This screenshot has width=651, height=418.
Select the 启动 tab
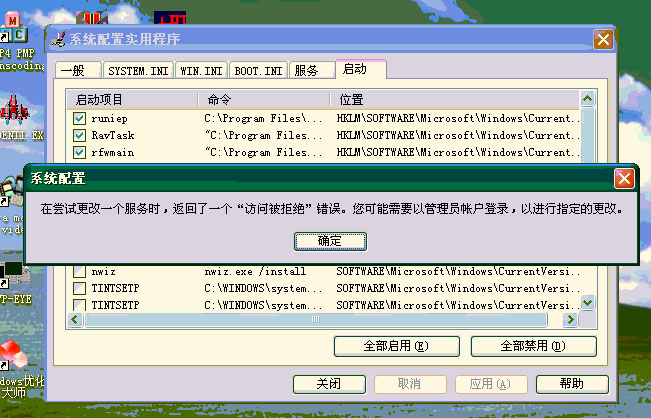click(361, 69)
